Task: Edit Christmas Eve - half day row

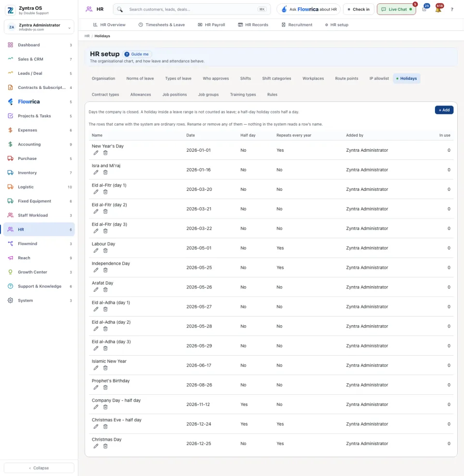Action: 96,427
